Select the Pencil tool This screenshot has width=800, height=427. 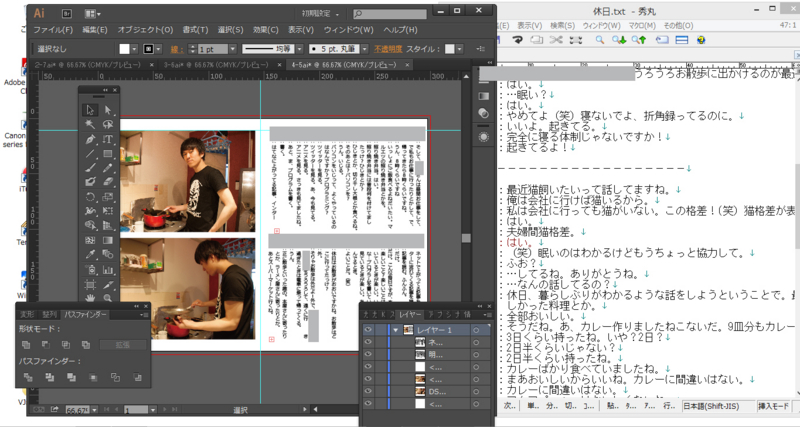pos(108,168)
